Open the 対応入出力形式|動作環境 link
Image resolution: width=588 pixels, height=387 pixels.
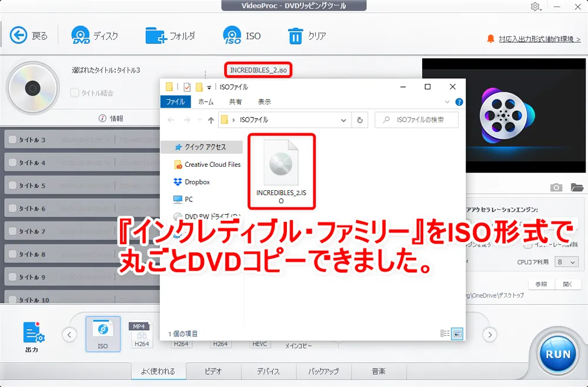(x=540, y=39)
